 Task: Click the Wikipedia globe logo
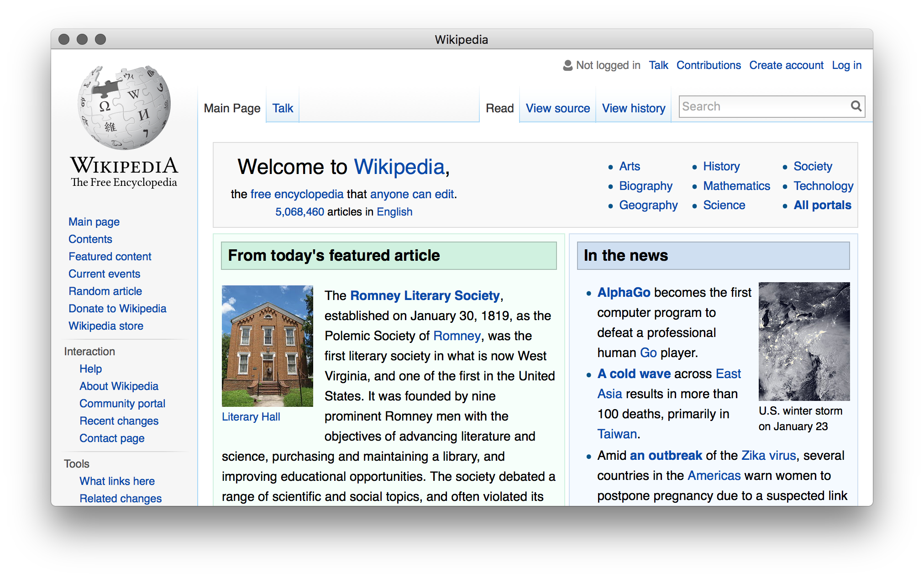pos(124,108)
